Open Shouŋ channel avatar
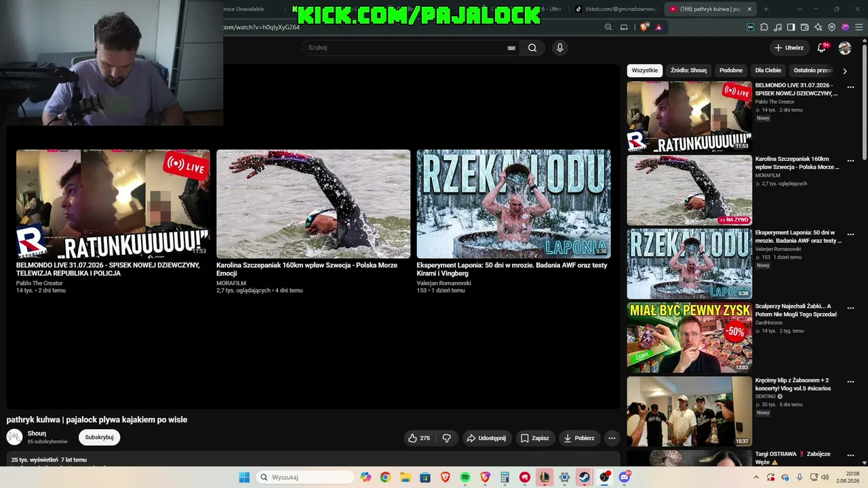Image resolution: width=868 pixels, height=488 pixels. point(14,437)
